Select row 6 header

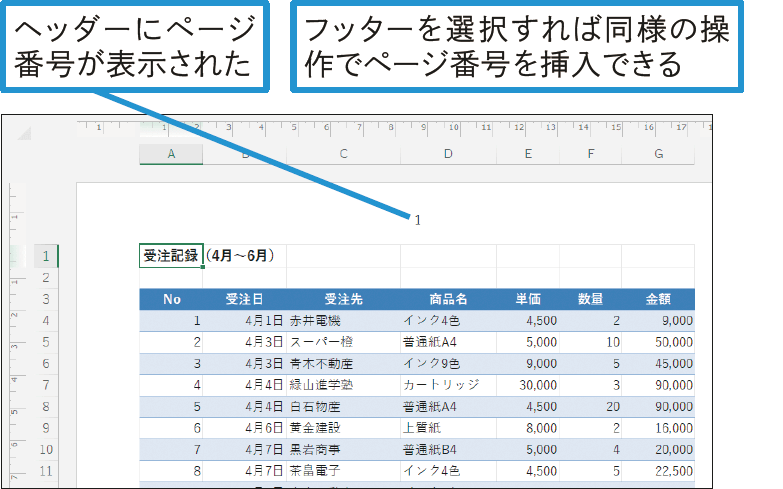[x=46, y=364]
